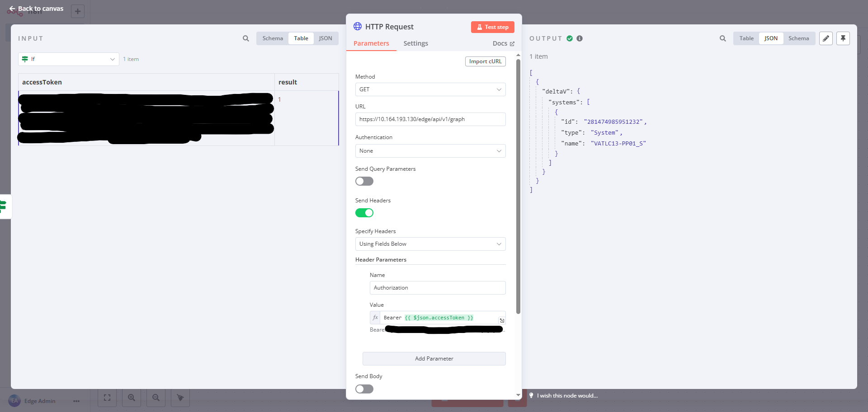The image size is (868, 412).
Task: Click the URL input field
Action: click(x=430, y=119)
